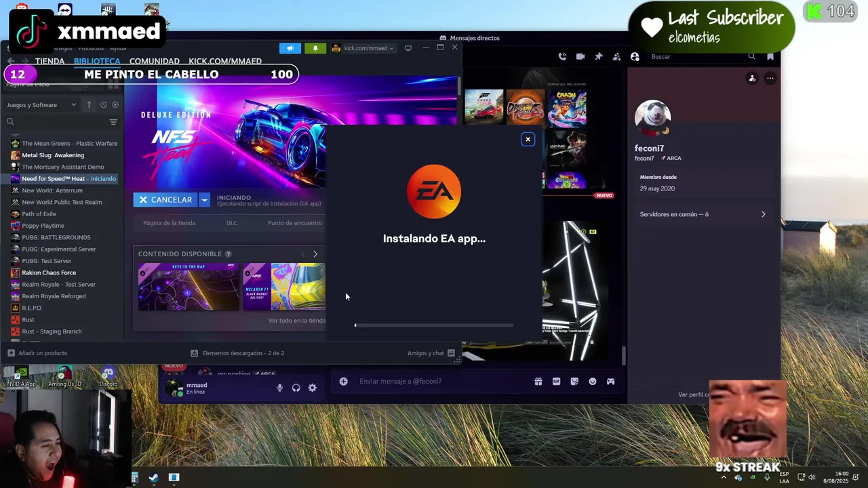This screenshot has width=868, height=488.
Task: Toggle Discord headphones deafen
Action: pyautogui.click(x=296, y=388)
